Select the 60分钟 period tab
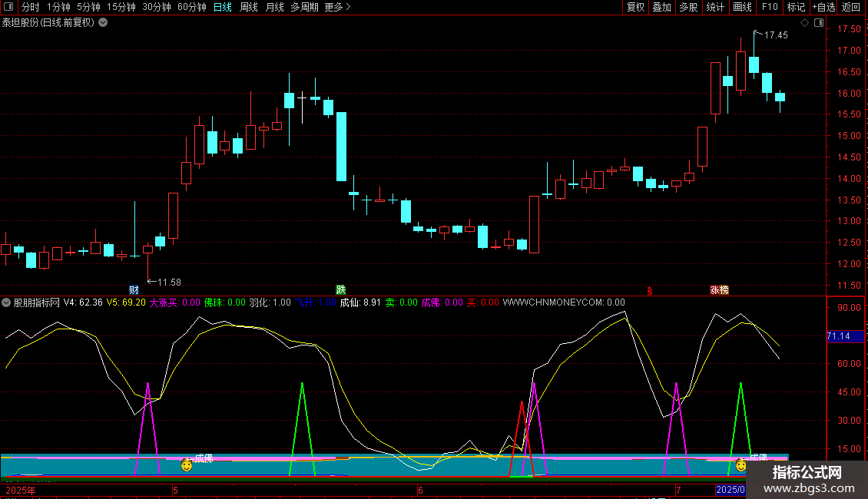The width and height of the screenshot is (868, 499). [191, 8]
